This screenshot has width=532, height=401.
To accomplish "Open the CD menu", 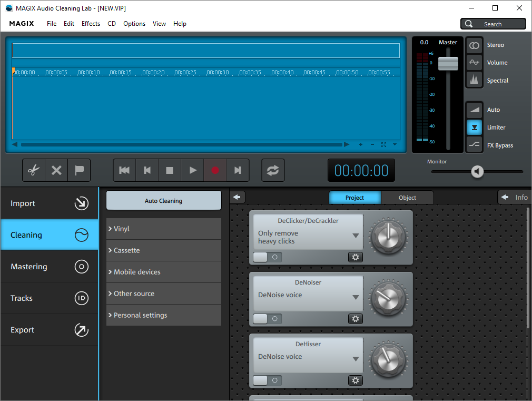I will pos(112,23).
